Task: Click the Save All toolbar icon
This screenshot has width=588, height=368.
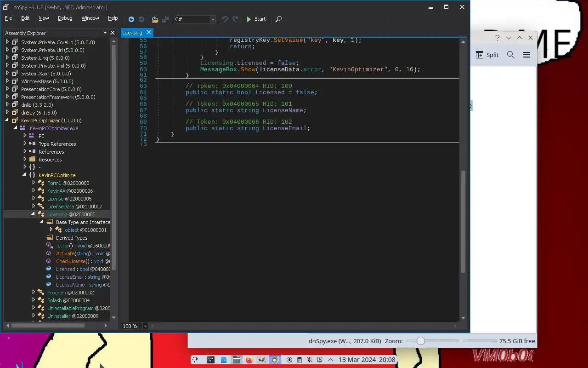Action: [x=165, y=19]
